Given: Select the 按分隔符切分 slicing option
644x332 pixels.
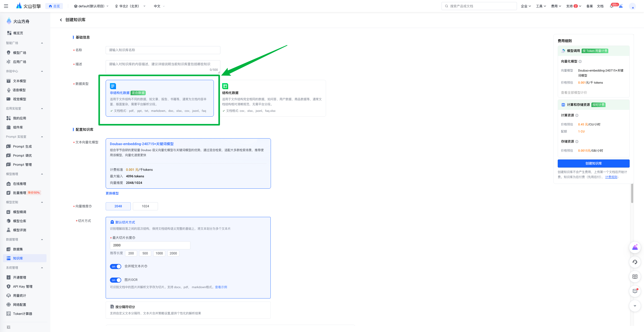Looking at the screenshot, I should point(188,310).
